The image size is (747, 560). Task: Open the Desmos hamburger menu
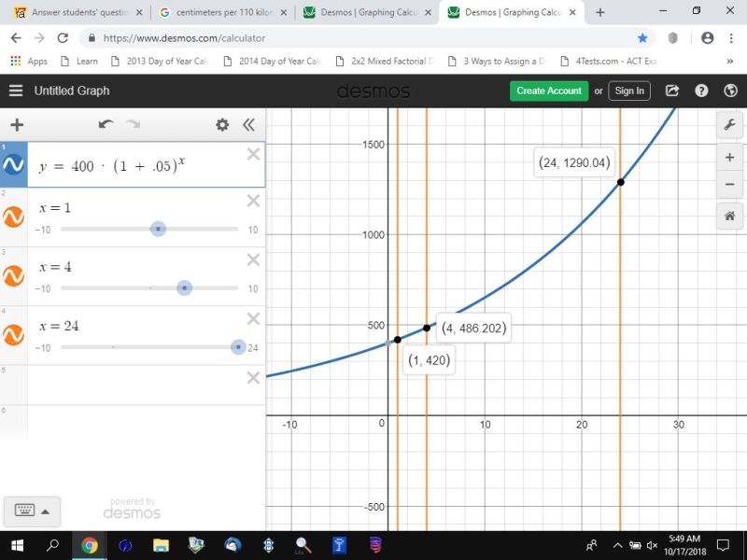(x=16, y=91)
